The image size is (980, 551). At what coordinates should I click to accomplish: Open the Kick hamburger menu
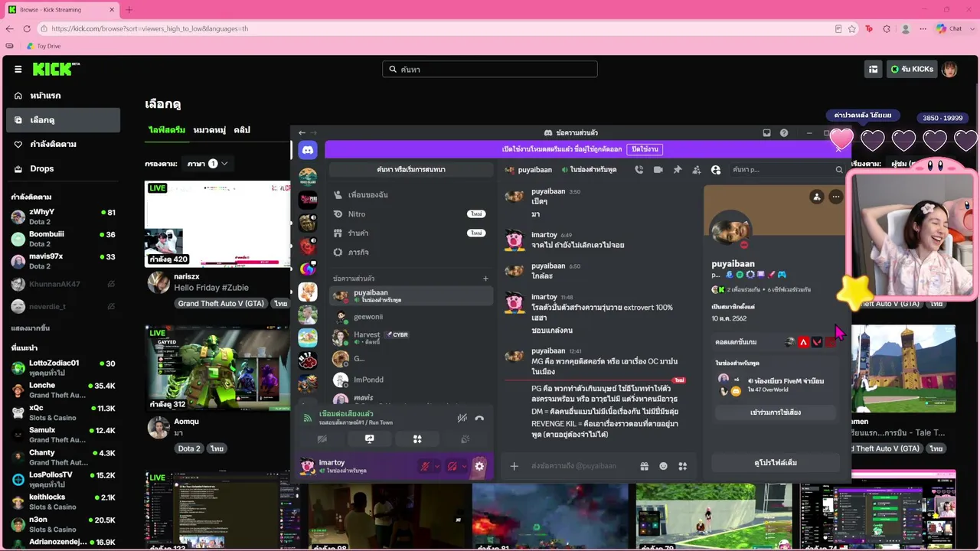click(x=18, y=69)
